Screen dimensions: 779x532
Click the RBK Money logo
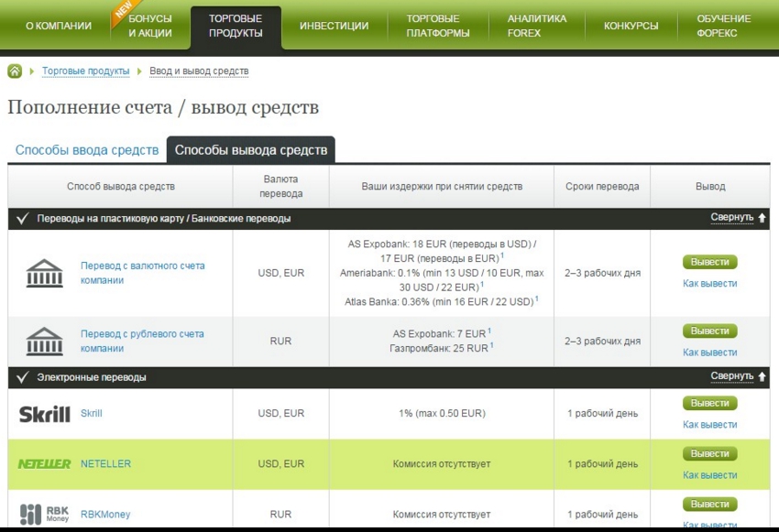pyautogui.click(x=44, y=513)
